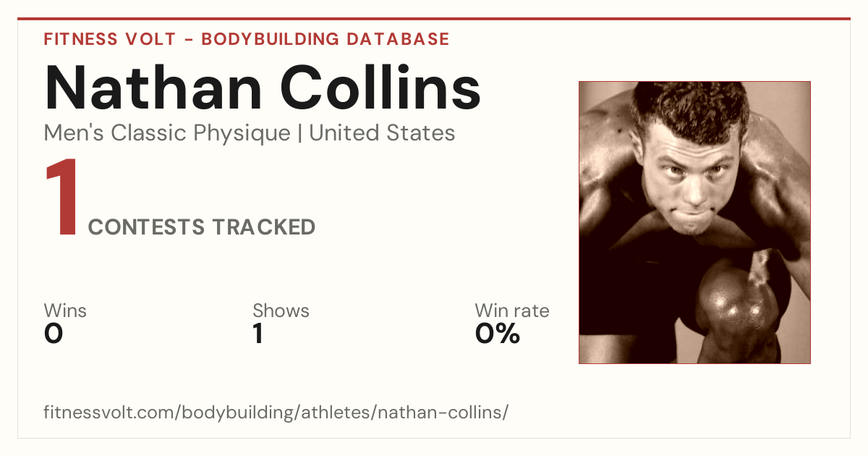The image size is (868, 456).
Task: Select the 0% win rate value
Action: coord(498,334)
